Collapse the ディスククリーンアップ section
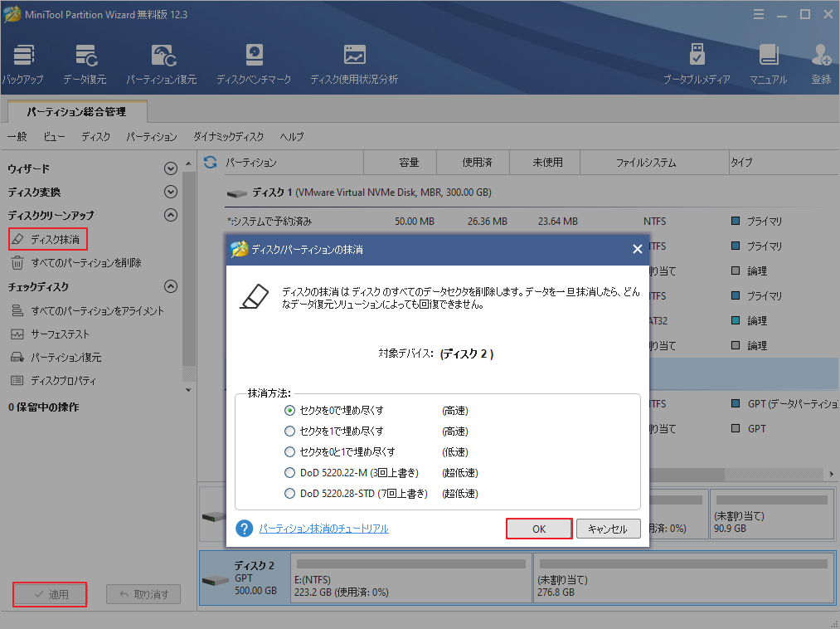The width and height of the screenshot is (840, 629). click(x=170, y=215)
